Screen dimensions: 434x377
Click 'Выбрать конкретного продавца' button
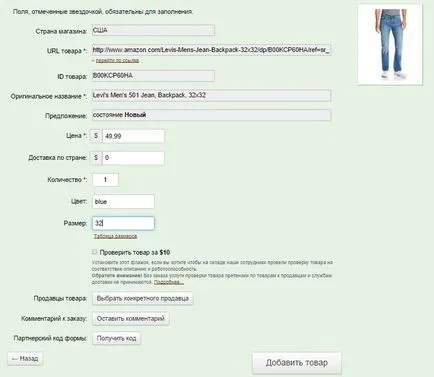[x=143, y=298]
